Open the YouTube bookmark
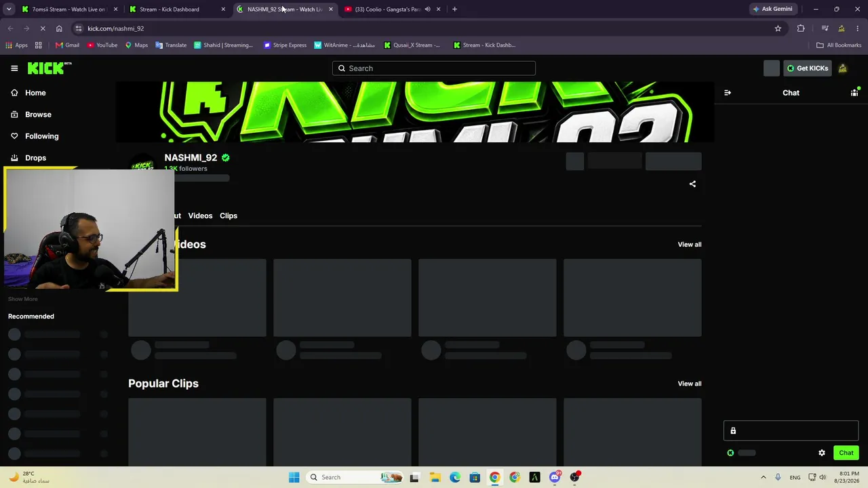Screen dimensions: 868x488 click(101, 45)
